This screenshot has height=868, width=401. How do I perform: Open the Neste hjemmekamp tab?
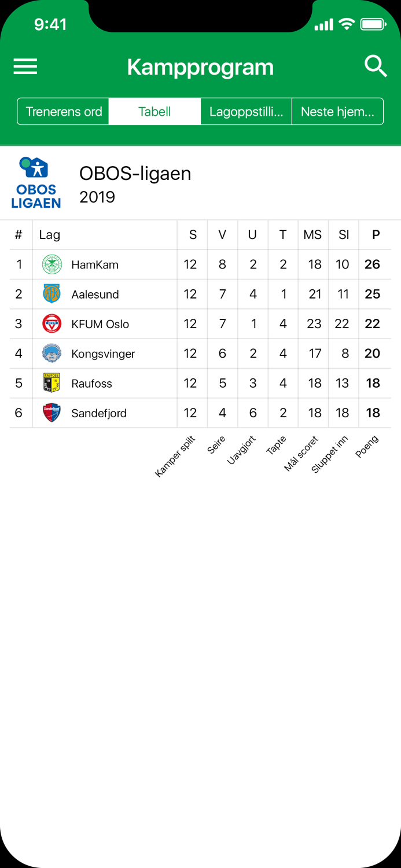coord(337,111)
